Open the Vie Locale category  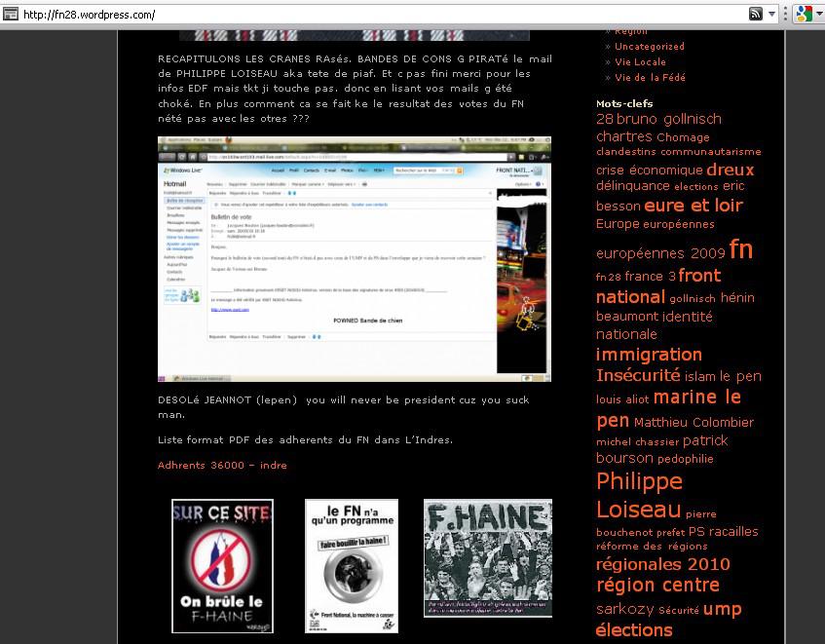point(640,61)
